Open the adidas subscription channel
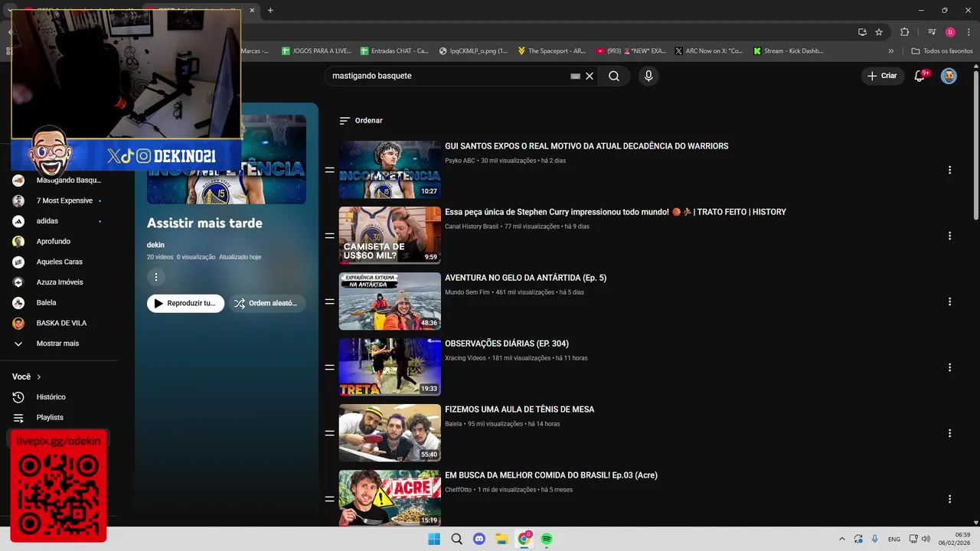The image size is (980, 551). (x=47, y=221)
